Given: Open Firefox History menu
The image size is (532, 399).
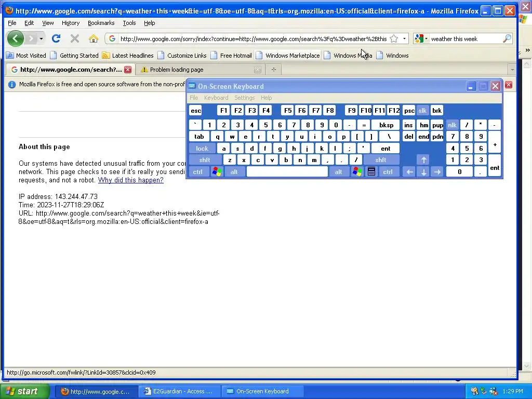Looking at the screenshot, I should [x=71, y=23].
